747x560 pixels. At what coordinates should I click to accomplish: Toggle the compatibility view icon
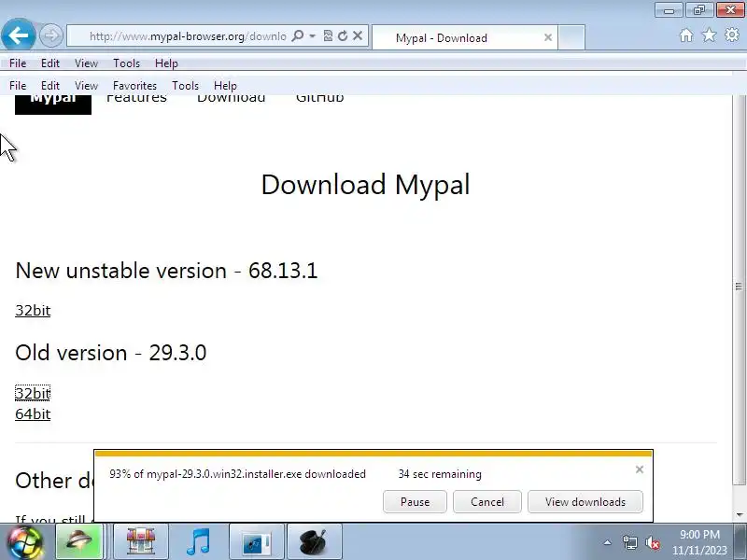point(328,35)
